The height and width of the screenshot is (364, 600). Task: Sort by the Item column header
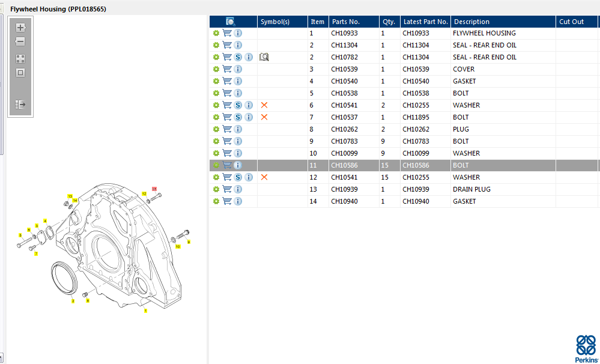(318, 22)
